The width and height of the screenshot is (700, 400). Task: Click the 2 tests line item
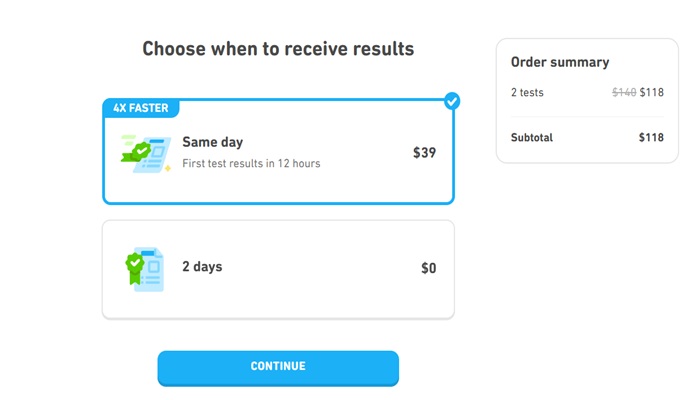click(x=527, y=92)
